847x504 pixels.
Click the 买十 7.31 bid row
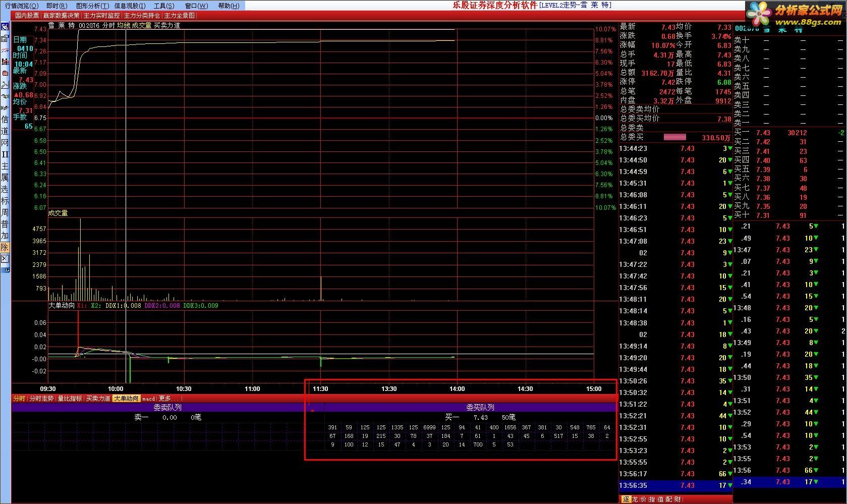click(789, 215)
